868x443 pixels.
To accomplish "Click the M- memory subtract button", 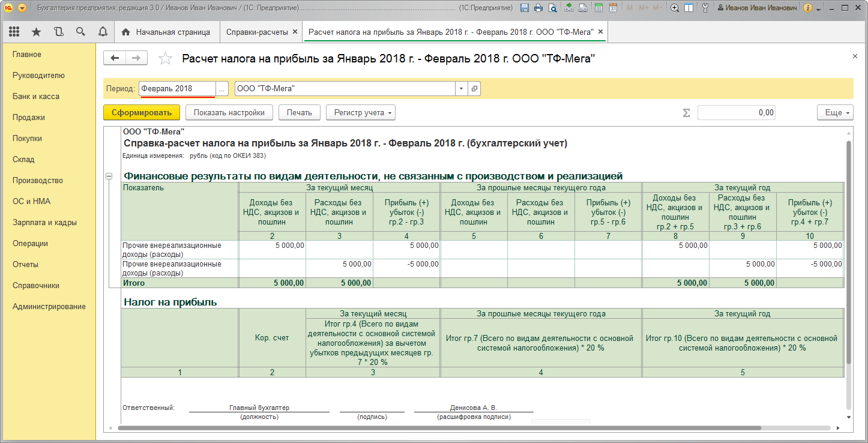I will coord(657,8).
